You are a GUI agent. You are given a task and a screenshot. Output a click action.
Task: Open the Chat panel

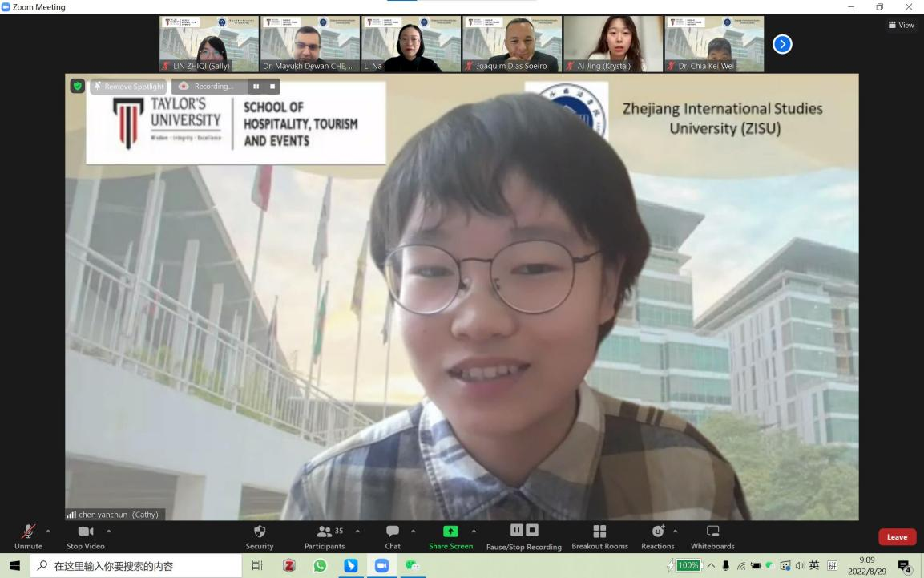(393, 532)
